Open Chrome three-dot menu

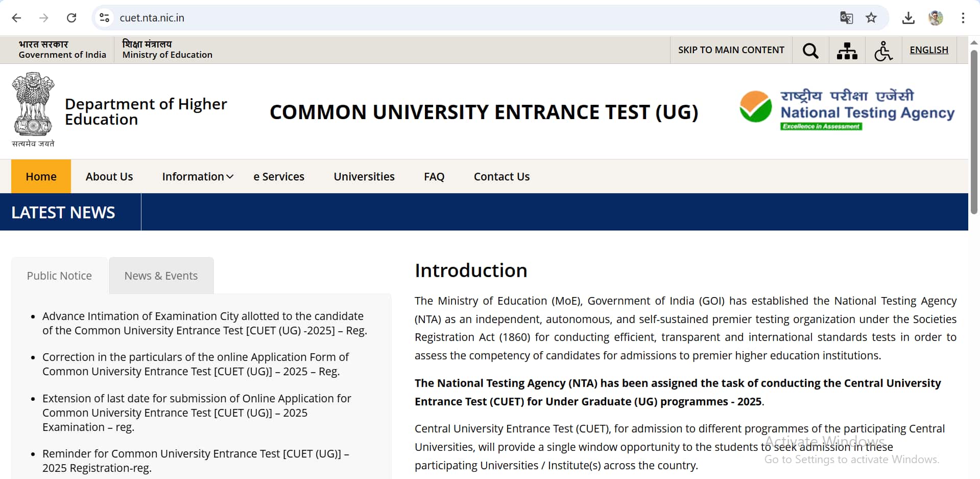[x=963, y=18]
